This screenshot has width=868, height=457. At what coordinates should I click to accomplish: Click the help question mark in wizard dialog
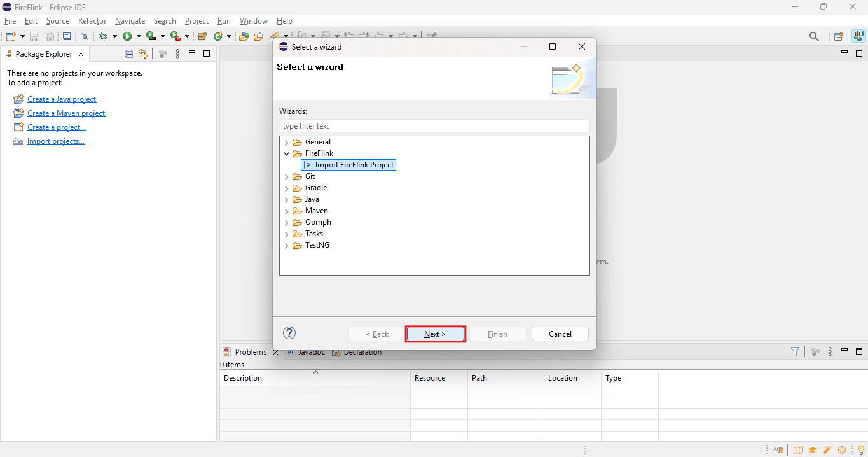point(289,333)
